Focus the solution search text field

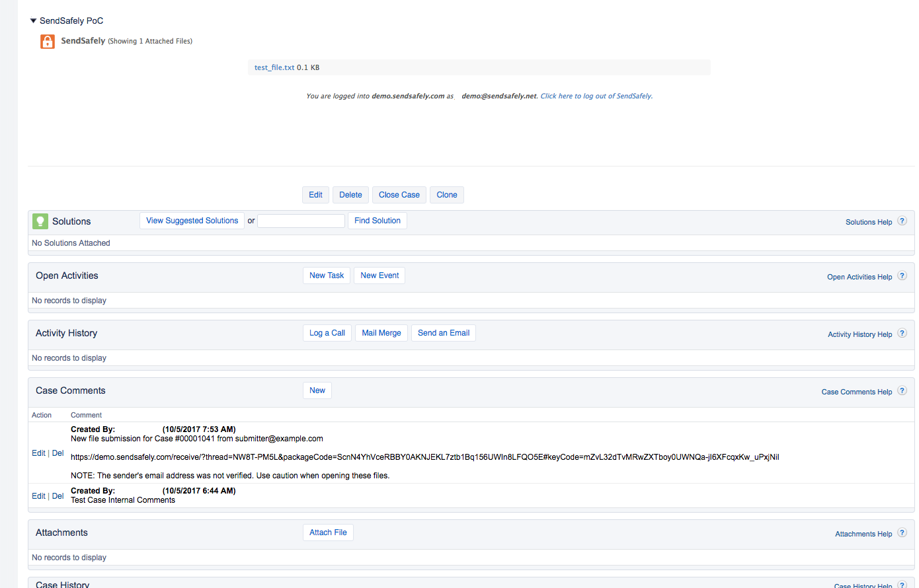point(301,221)
